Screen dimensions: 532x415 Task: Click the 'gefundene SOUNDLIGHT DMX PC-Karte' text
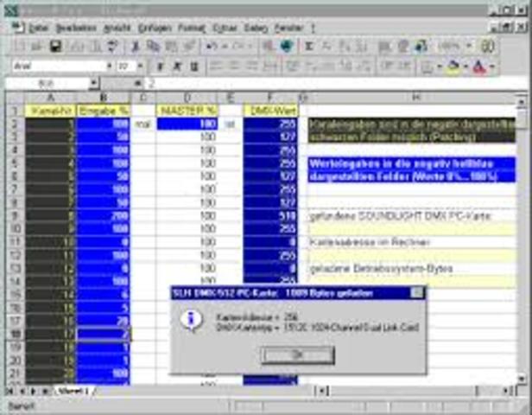click(x=400, y=216)
